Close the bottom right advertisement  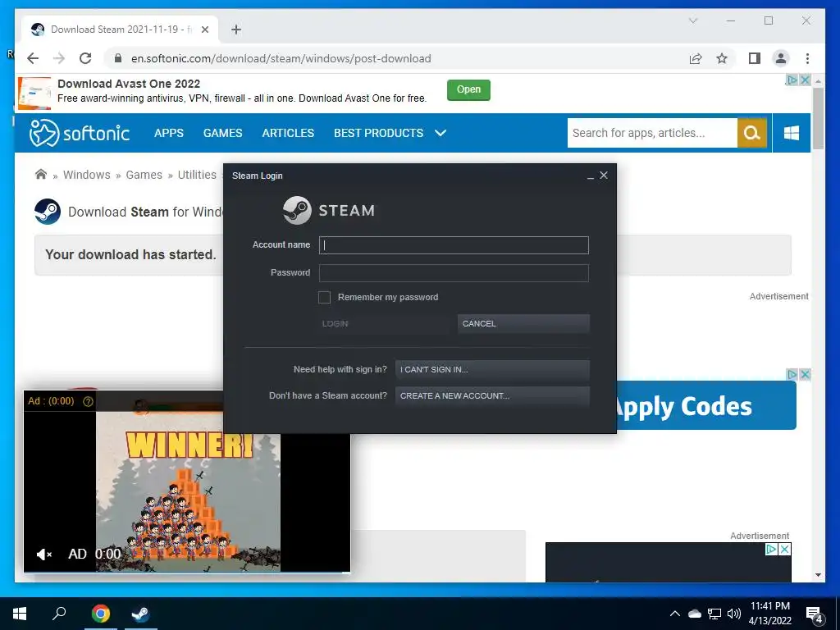(784, 549)
